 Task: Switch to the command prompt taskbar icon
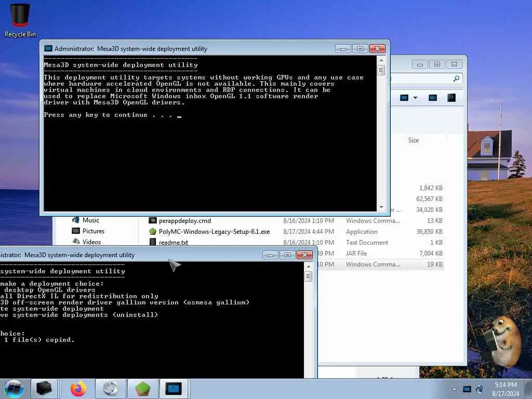click(x=174, y=389)
